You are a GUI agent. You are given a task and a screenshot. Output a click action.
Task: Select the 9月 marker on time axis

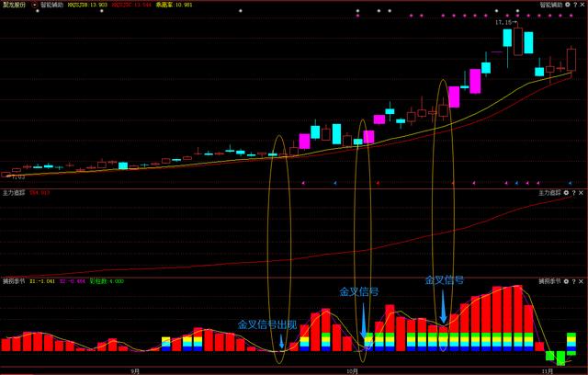pos(135,371)
